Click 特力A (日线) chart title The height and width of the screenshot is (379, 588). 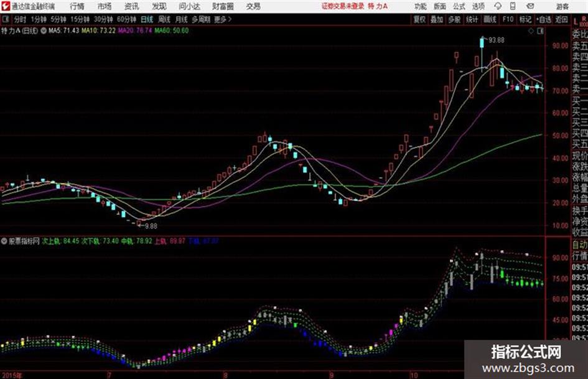pos(19,30)
